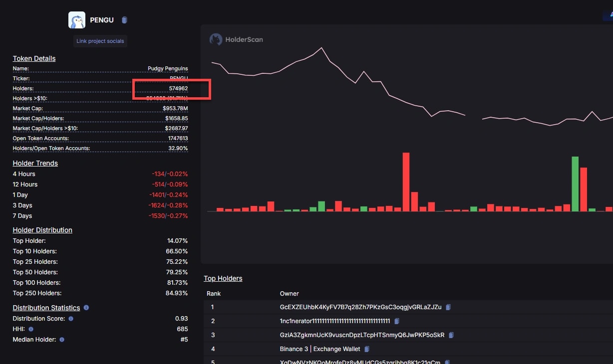Click the Rank column header
The height and width of the screenshot is (364, 613).
(214, 294)
